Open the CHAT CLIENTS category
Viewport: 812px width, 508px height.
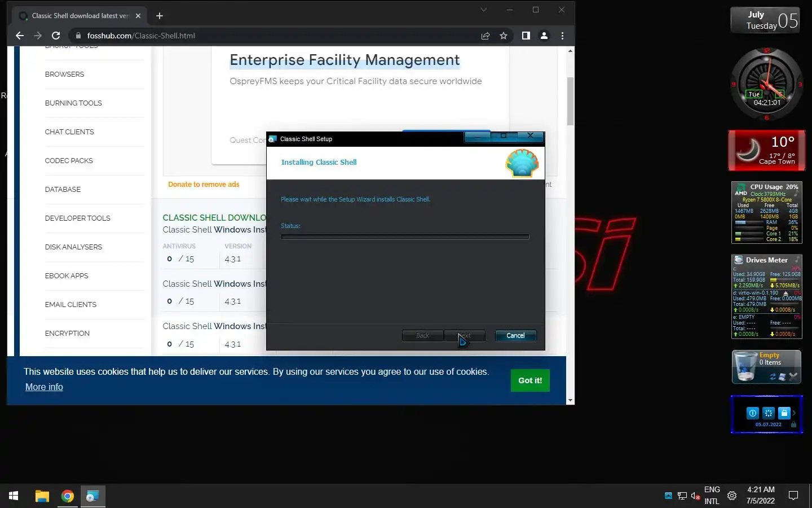click(x=69, y=132)
